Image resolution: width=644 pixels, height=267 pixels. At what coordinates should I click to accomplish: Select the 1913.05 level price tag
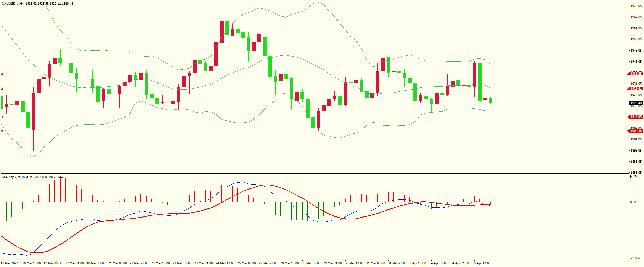(x=636, y=117)
